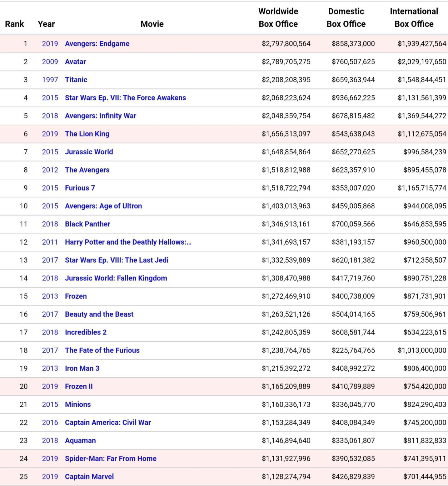Click year 2015 in the Minions row
The height and width of the screenshot is (486, 448).
pos(50,404)
